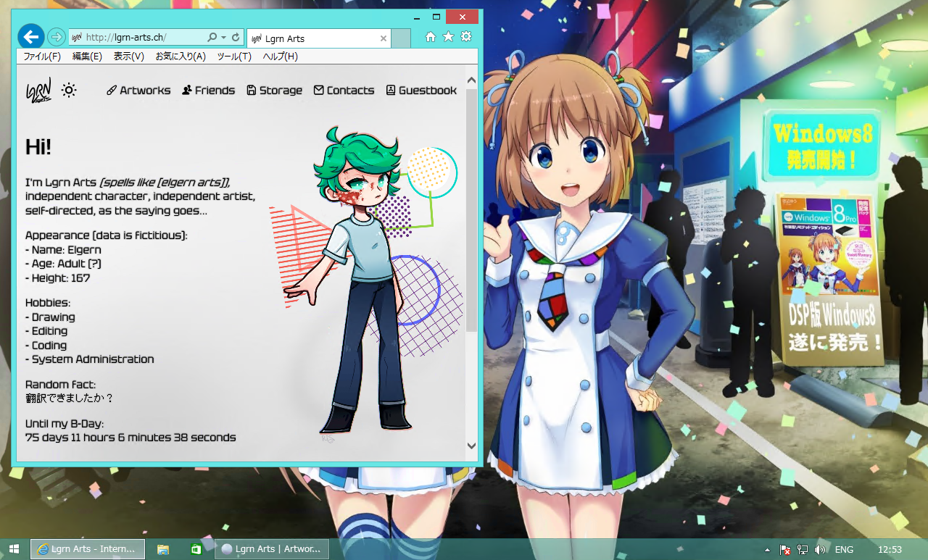Screen dimensions: 928x560
Task: Select the Lgrn Arts tab title
Action: pyautogui.click(x=286, y=38)
